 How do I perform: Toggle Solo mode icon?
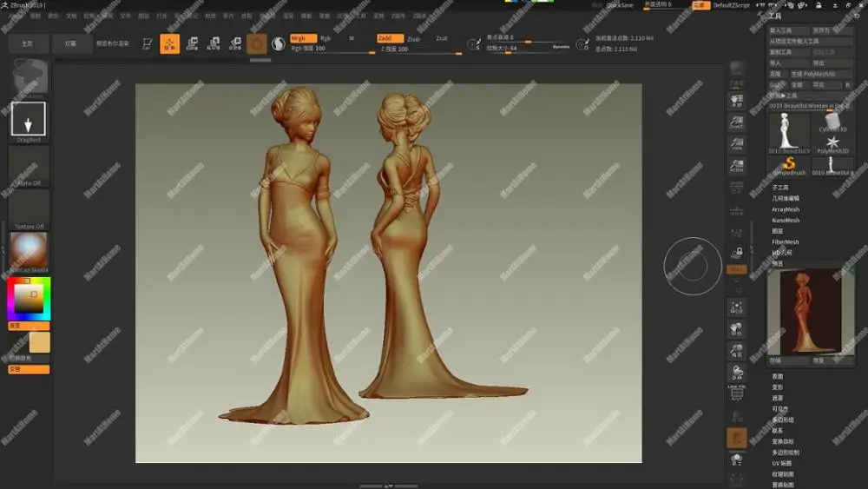point(736,459)
